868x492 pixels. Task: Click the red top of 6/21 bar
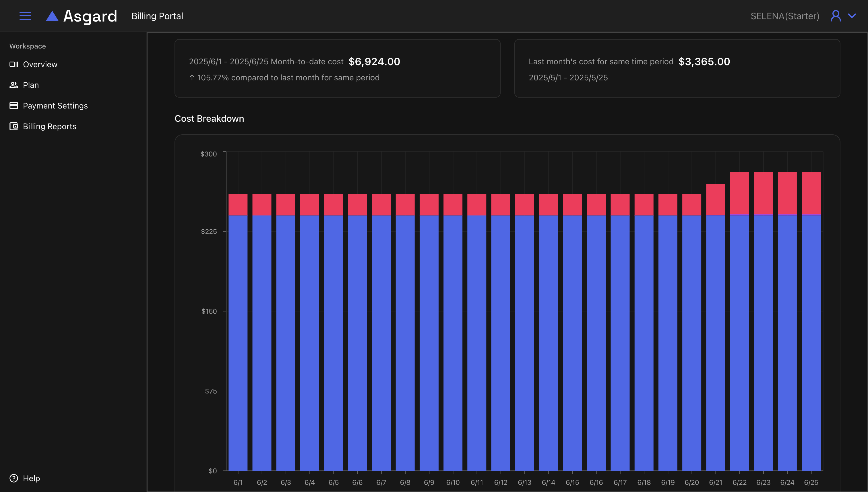click(x=715, y=199)
